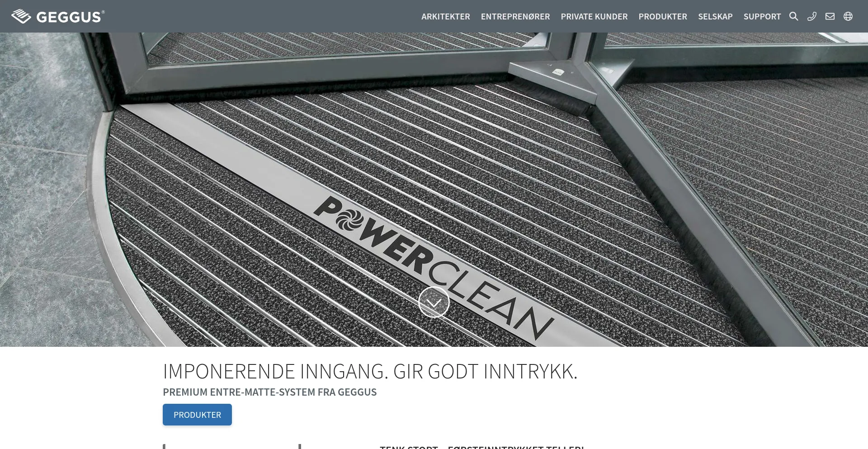Viewport: 868px width, 449px height.
Task: Click the scroll-down chevron circle on hero image
Action: tap(434, 302)
